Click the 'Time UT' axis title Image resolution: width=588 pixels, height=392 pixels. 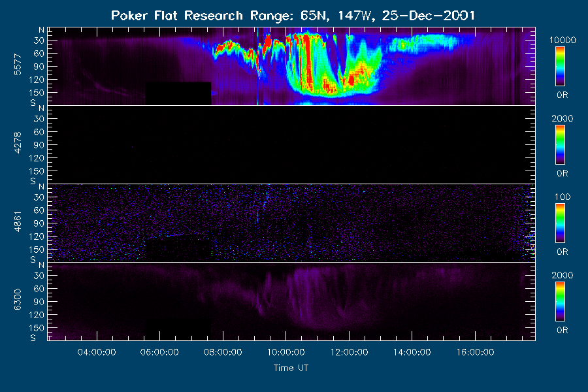[291, 368]
